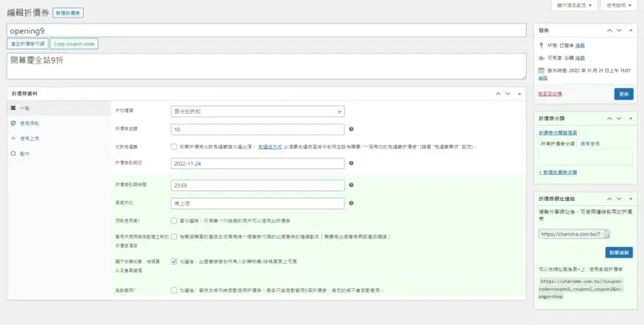Click generate coupon code button
The height and width of the screenshot is (325, 644).
(x=28, y=44)
